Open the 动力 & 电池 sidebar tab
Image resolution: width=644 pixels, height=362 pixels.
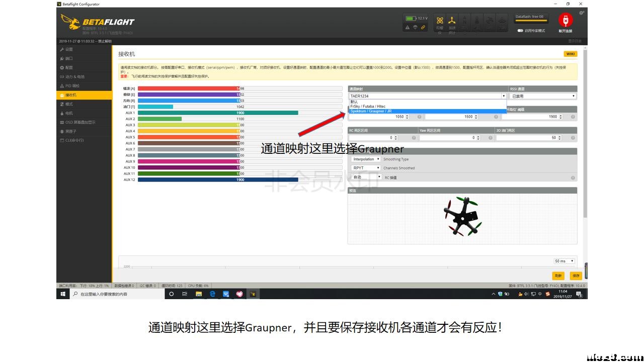(x=84, y=76)
